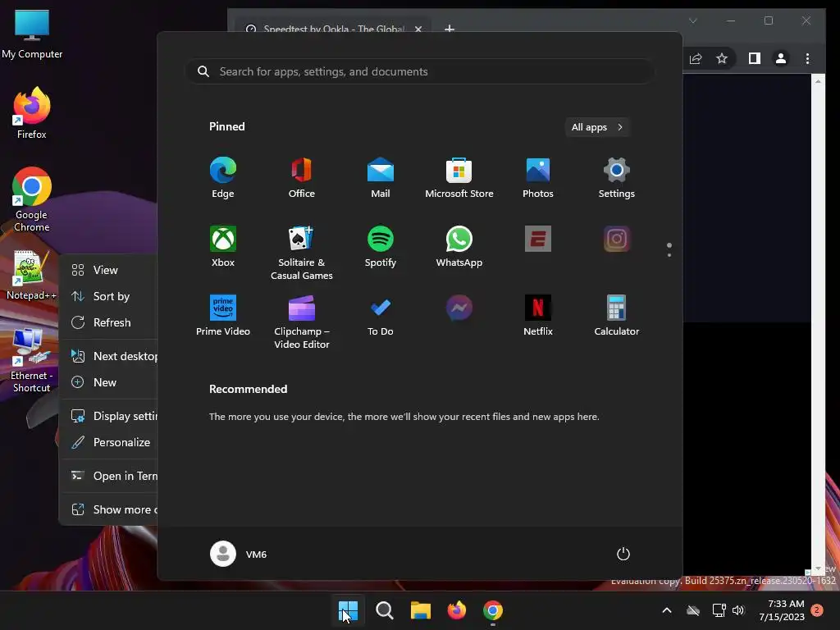Choose Personalize from context menu
The height and width of the screenshot is (630, 840).
pyautogui.click(x=109, y=442)
